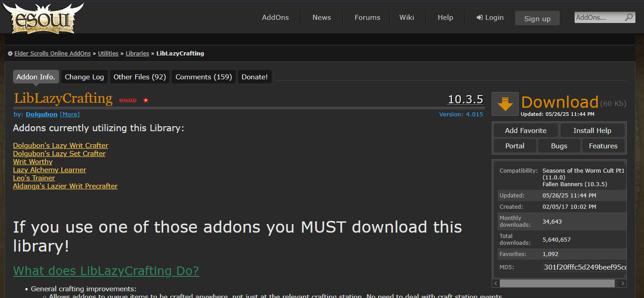The image size is (644, 298).
Task: Click the 'What does LibLazyCrafting Do?' heading
Action: point(106,271)
